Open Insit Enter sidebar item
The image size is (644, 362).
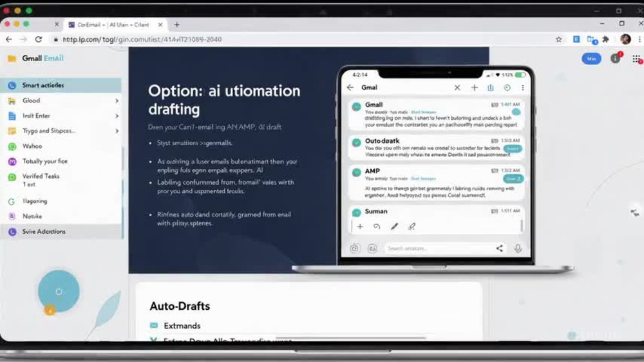pos(61,116)
